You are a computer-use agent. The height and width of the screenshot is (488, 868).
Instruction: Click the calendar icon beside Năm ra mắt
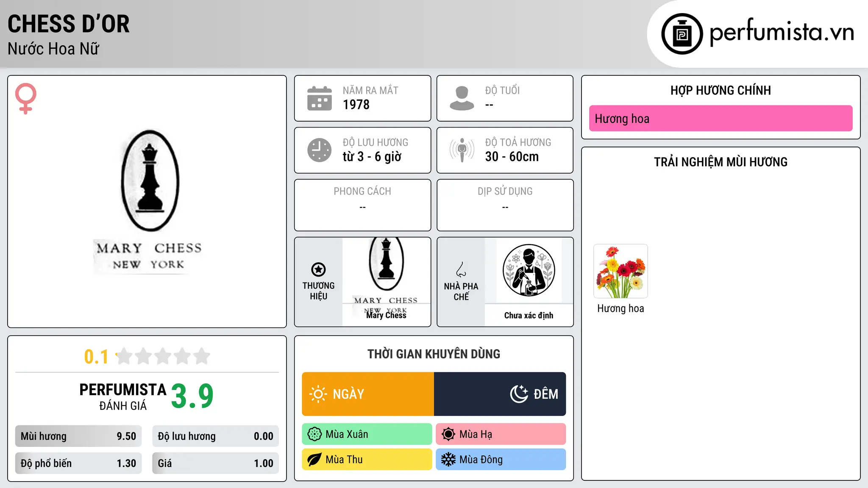[320, 98]
